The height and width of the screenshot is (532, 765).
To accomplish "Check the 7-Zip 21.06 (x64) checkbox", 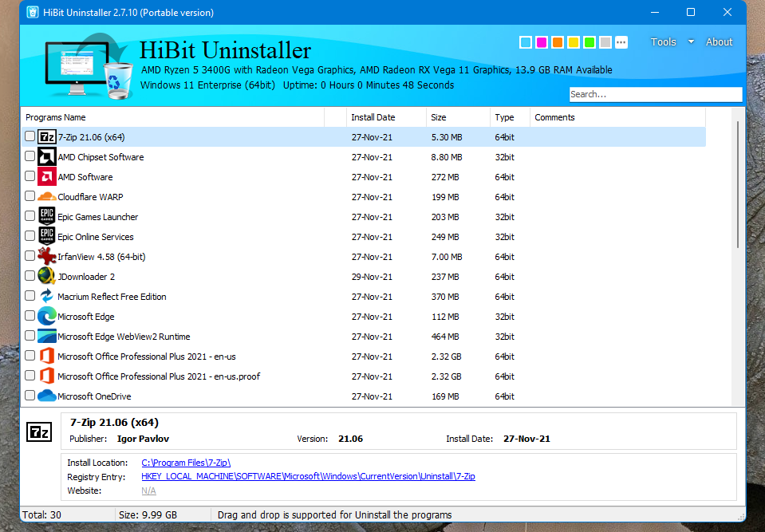I will click(x=30, y=136).
